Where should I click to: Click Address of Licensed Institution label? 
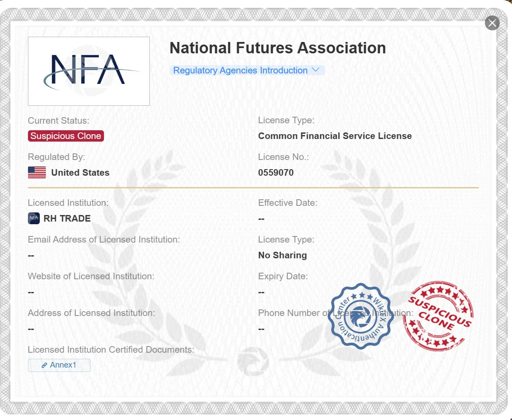[x=91, y=313]
